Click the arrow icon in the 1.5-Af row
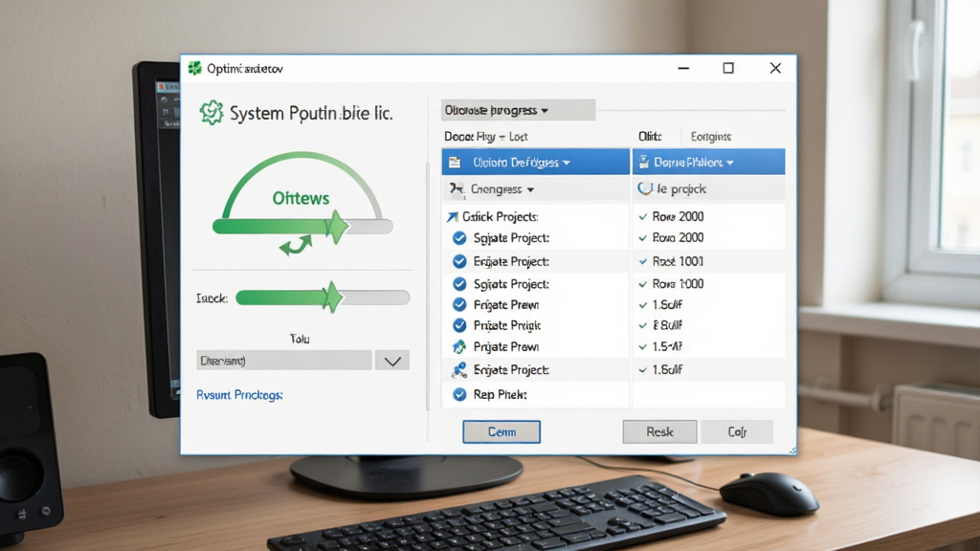The height and width of the screenshot is (551, 980). (x=459, y=346)
